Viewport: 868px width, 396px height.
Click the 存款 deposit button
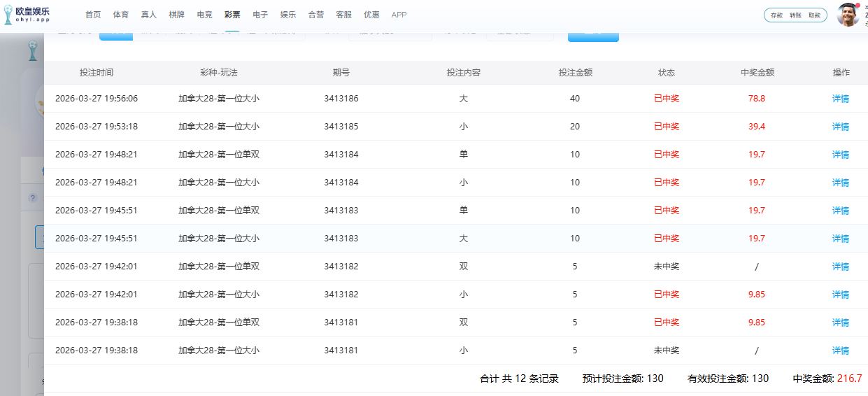point(776,15)
